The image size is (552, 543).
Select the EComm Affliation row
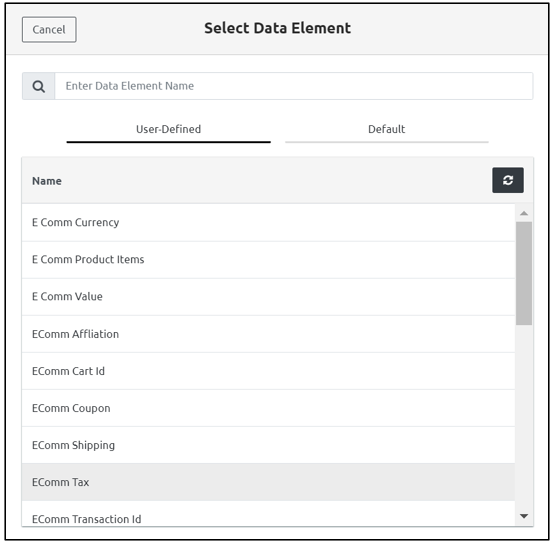(x=268, y=334)
